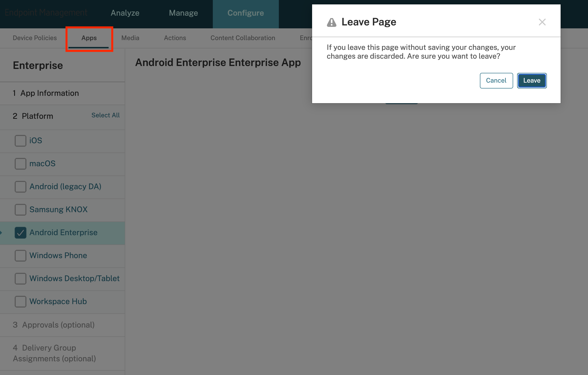Close the Leave Page dialog with X

click(542, 22)
